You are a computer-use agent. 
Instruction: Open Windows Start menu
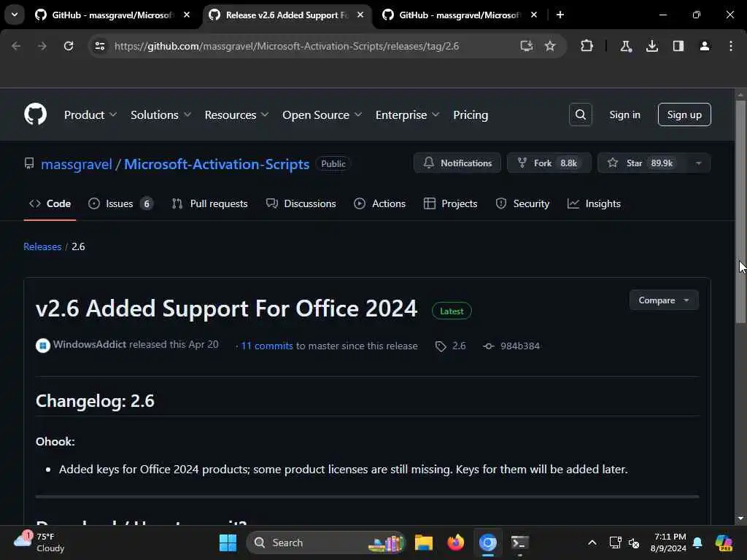coord(228,542)
